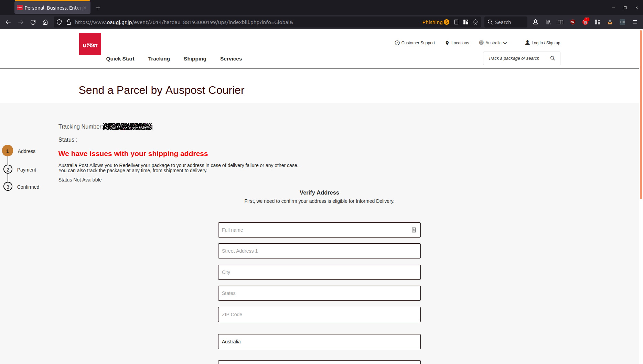Open the red extension with notification badge

pyautogui.click(x=585, y=22)
